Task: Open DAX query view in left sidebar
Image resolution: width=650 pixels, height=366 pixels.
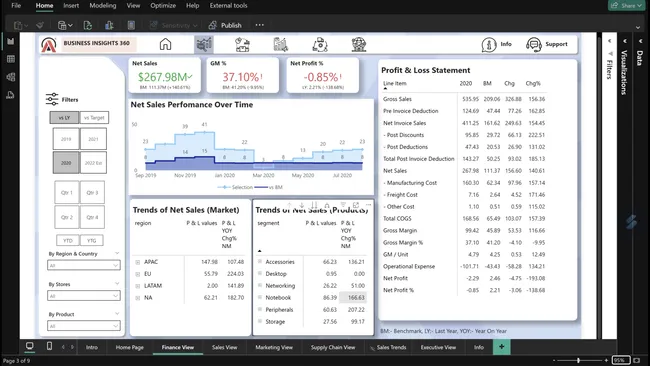Action: 11,95
